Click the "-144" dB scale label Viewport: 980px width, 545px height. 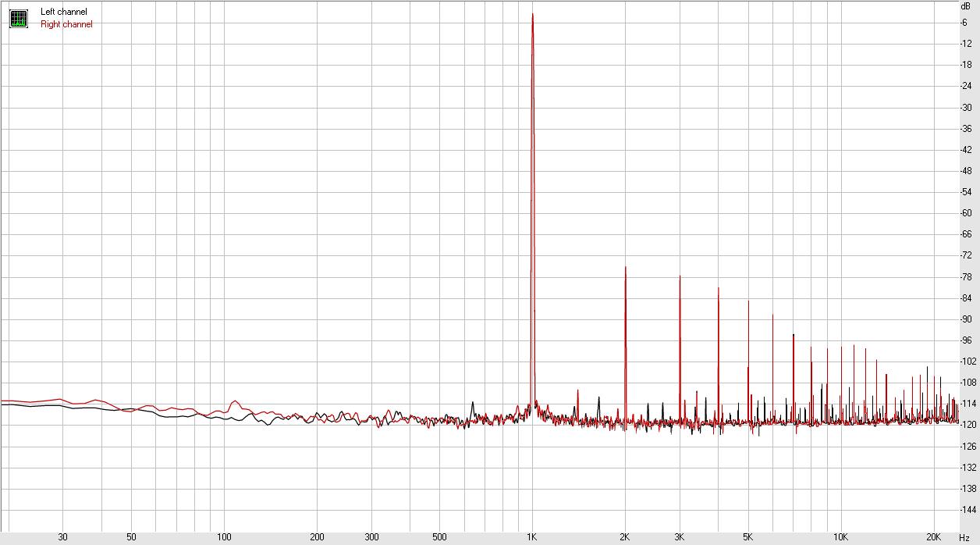tap(967, 509)
